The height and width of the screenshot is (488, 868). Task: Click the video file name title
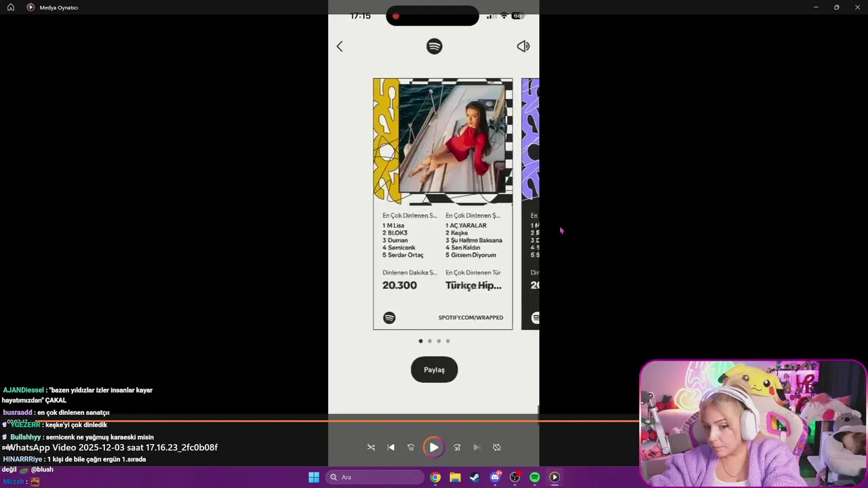click(113, 447)
